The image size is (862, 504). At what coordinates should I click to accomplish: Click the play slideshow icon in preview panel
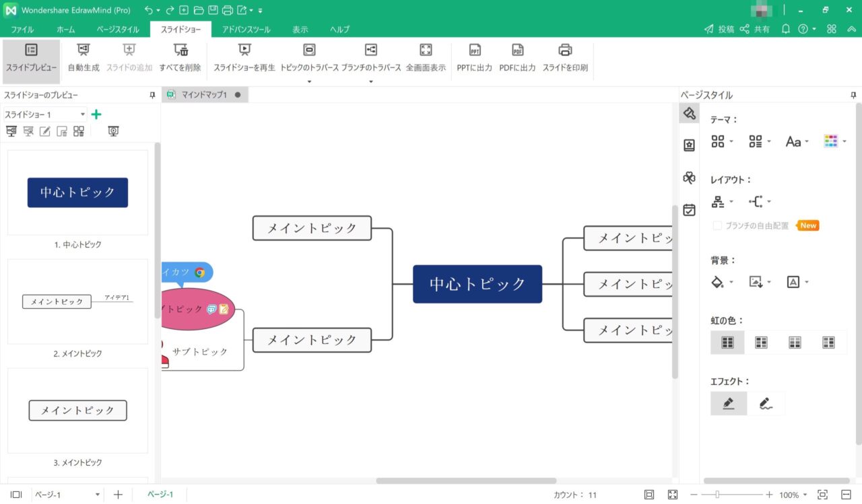tap(113, 131)
